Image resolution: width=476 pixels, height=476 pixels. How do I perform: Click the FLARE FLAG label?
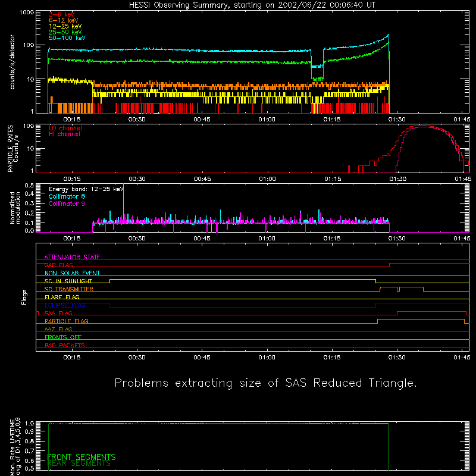(62, 297)
